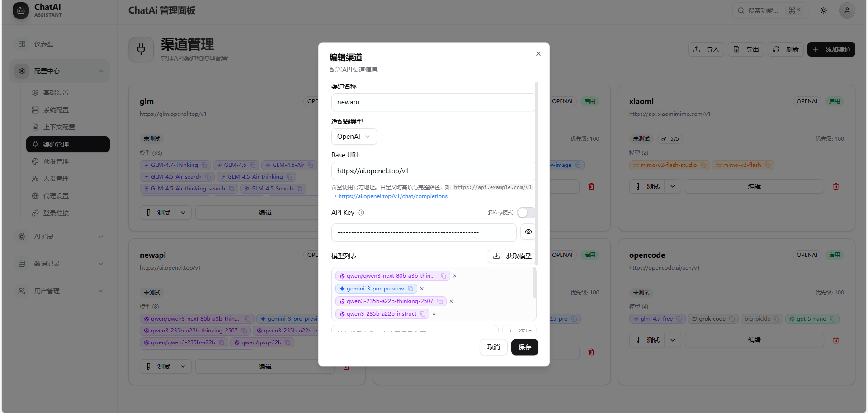Viewport: 868px width, 413px height.
Task: Toggle the light/dark theme sun icon
Action: point(823,10)
